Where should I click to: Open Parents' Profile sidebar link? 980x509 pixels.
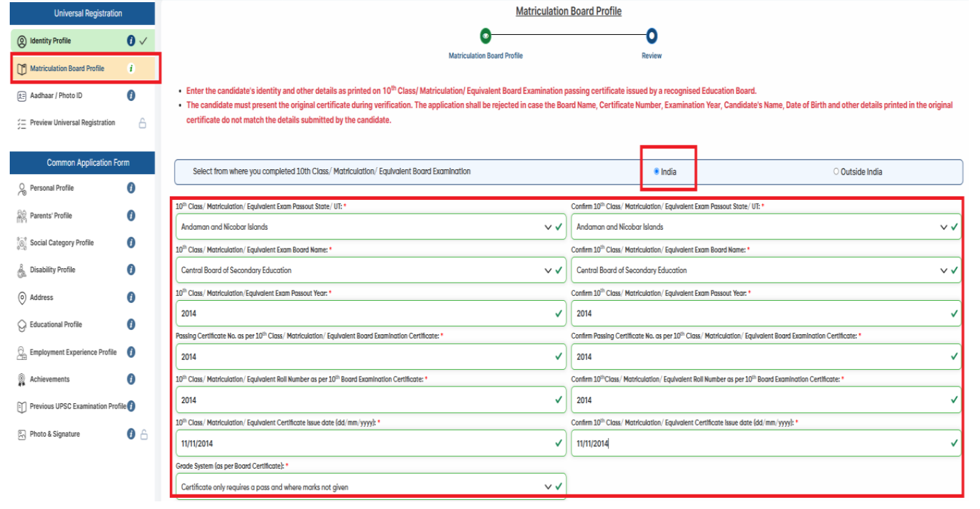(x=51, y=216)
